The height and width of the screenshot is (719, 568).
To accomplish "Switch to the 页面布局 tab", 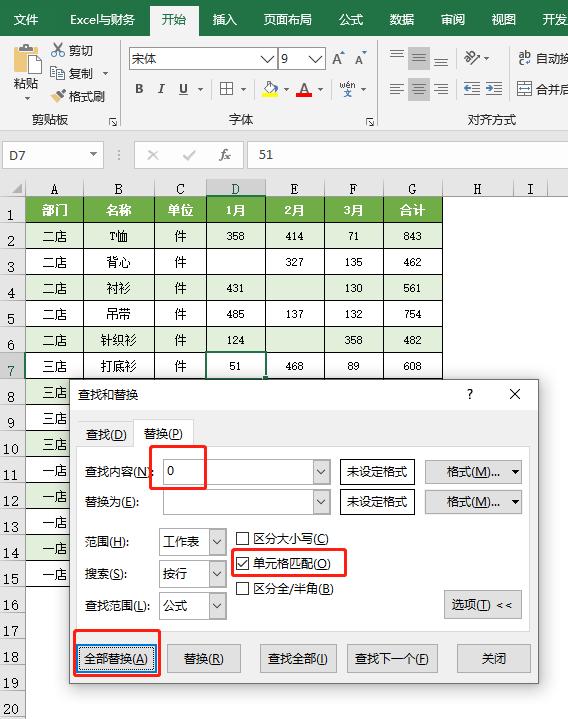I will point(287,19).
